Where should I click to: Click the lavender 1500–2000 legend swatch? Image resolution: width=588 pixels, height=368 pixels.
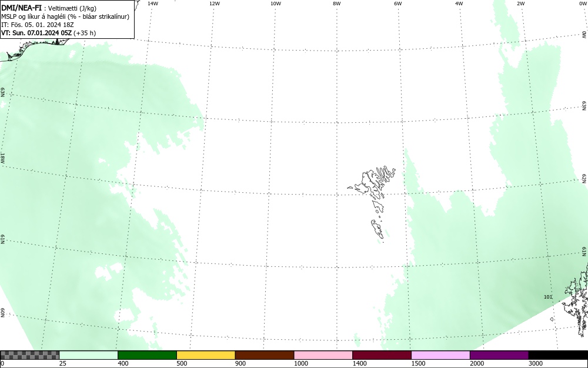[440, 355]
